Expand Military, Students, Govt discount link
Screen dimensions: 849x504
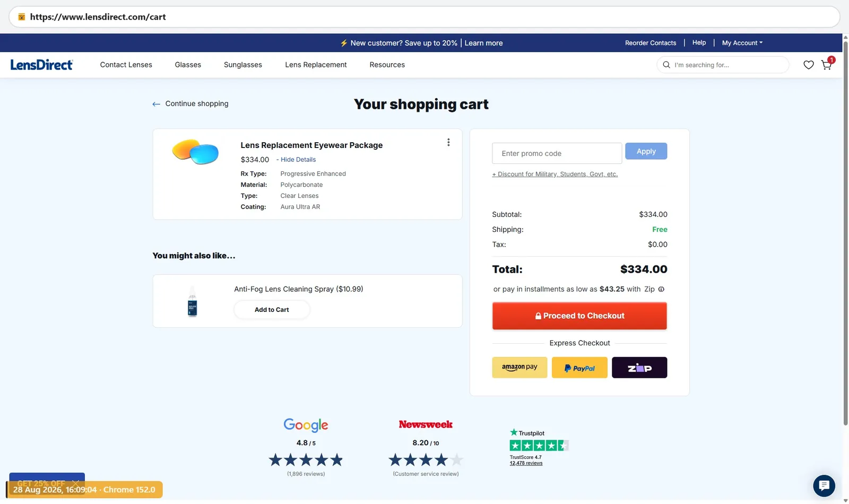click(555, 174)
